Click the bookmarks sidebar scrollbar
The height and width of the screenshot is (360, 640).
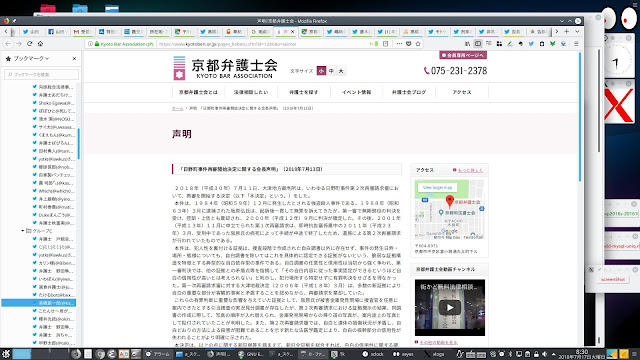[x=79, y=144]
